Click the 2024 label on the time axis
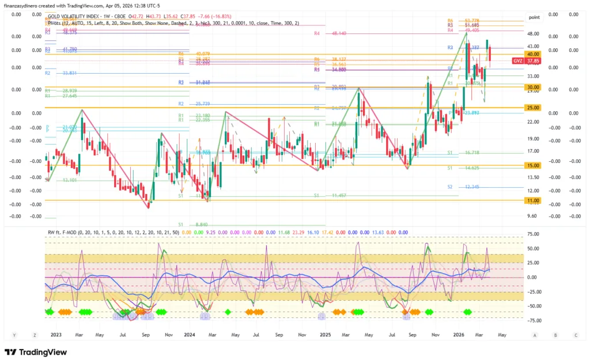Screen dimensions: 590x364 [190, 335]
